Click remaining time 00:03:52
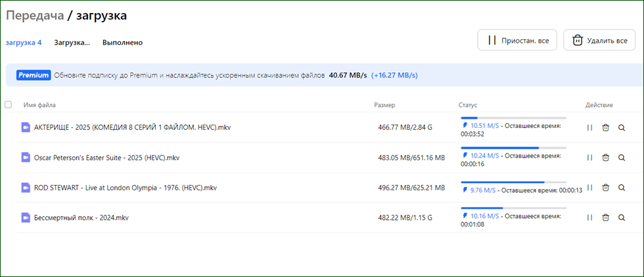This screenshot has width=644, height=277. [472, 134]
